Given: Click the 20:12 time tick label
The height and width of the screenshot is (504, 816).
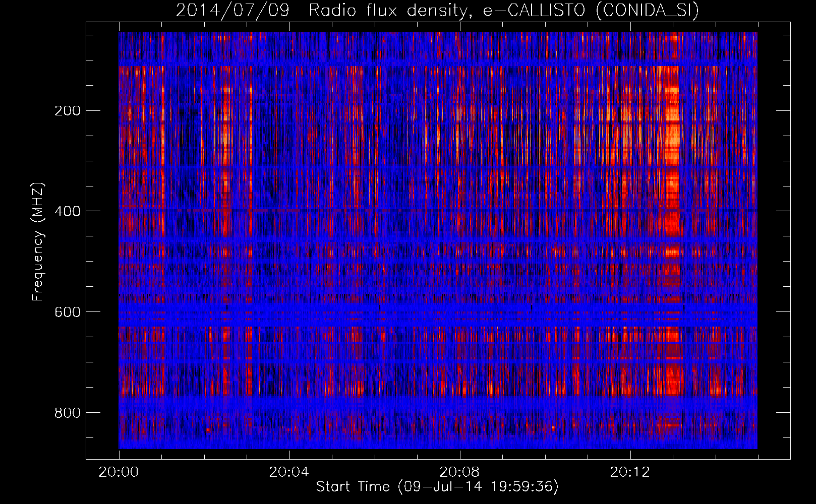Looking at the screenshot, I should pos(630,472).
